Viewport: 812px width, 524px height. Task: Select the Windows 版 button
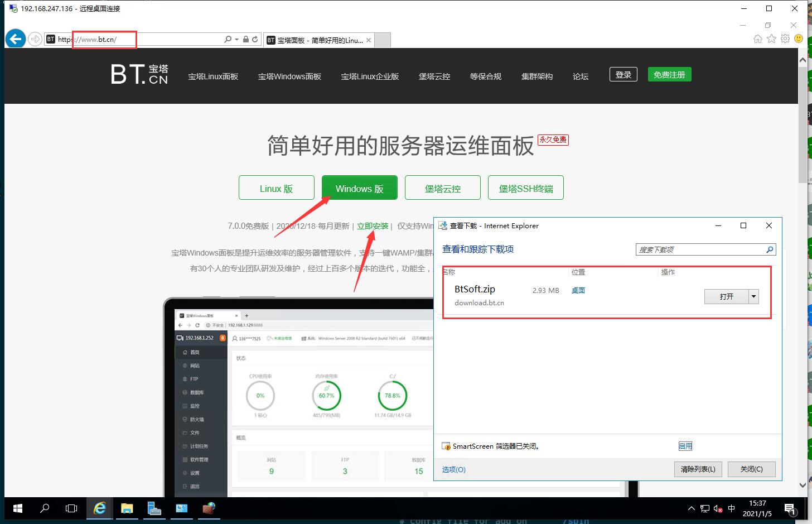click(x=360, y=188)
